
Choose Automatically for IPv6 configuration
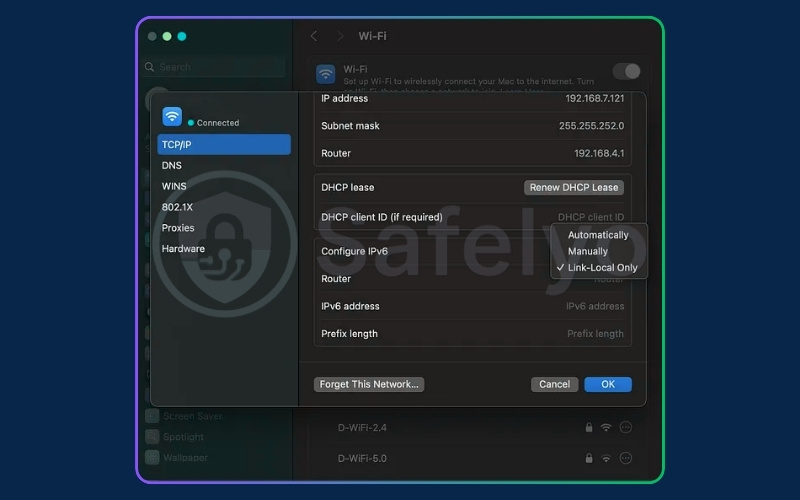598,235
